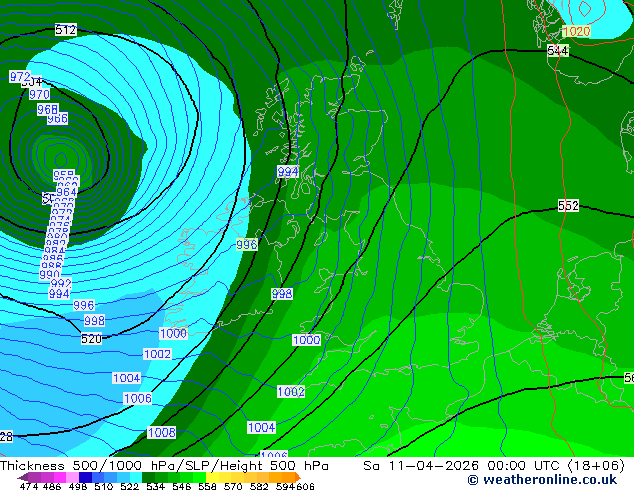
Task: Click the '966' isobar label
Action: point(57,118)
